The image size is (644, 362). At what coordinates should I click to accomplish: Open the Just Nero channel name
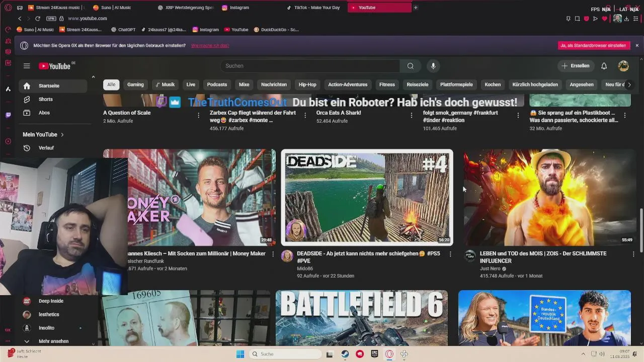coord(491,268)
